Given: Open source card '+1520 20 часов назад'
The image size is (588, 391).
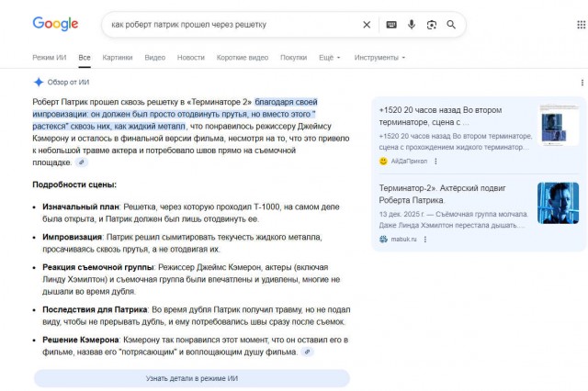Looking at the screenshot, I should (x=440, y=116).
